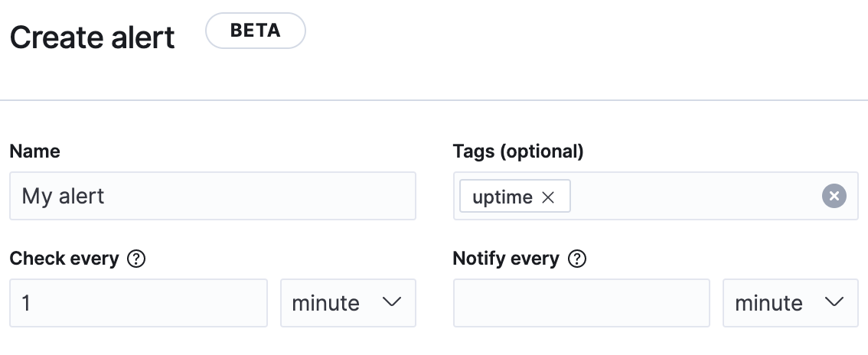This screenshot has width=868, height=355.
Task: Focus the empty Notify every number field
Action: (581, 303)
